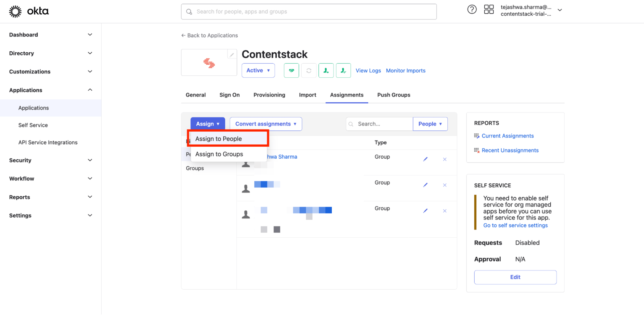This screenshot has width=644, height=315.
Task: Go to self service settings
Action: (515, 226)
